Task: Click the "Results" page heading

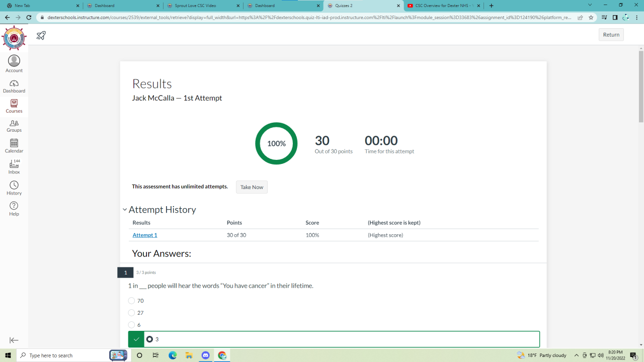Action: (x=152, y=84)
